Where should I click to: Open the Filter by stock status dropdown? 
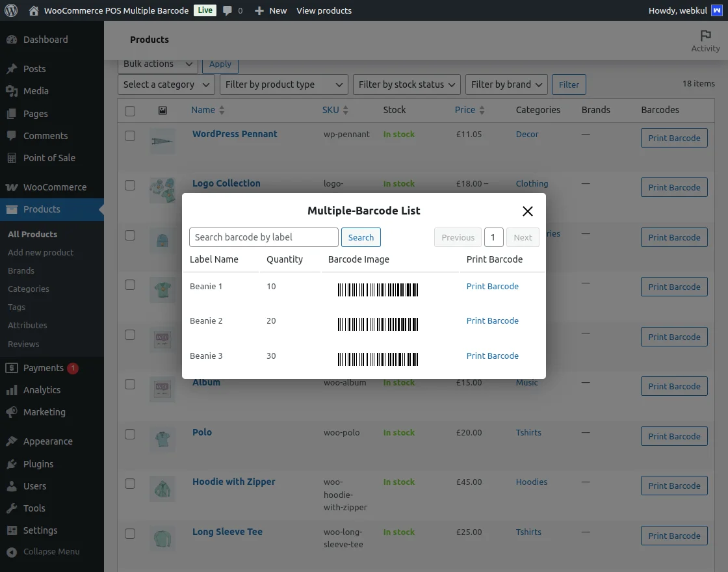tap(406, 84)
